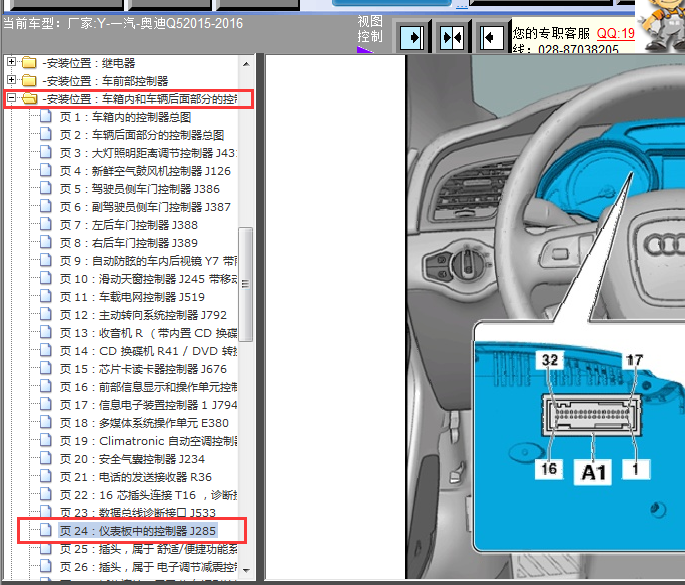Click the tree scrollbar up arrow
685x585 pixels.
[x=246, y=64]
